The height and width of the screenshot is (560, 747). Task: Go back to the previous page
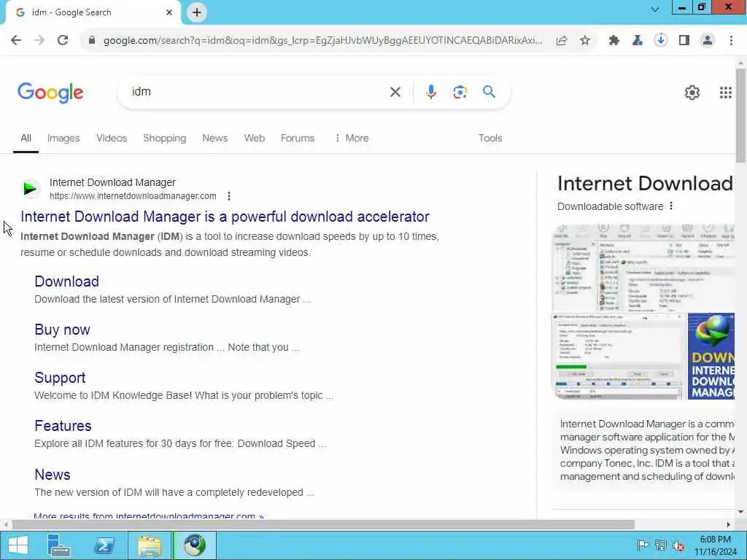(16, 41)
